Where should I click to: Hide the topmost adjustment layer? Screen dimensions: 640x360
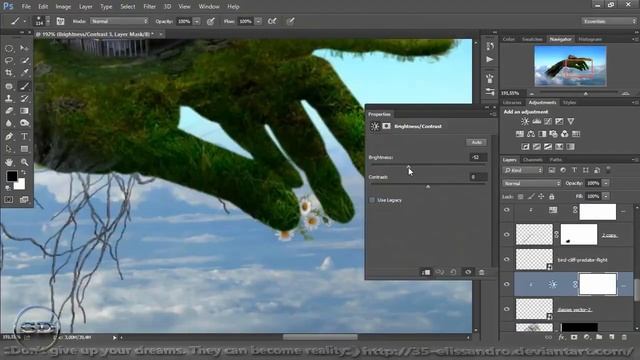point(507,210)
